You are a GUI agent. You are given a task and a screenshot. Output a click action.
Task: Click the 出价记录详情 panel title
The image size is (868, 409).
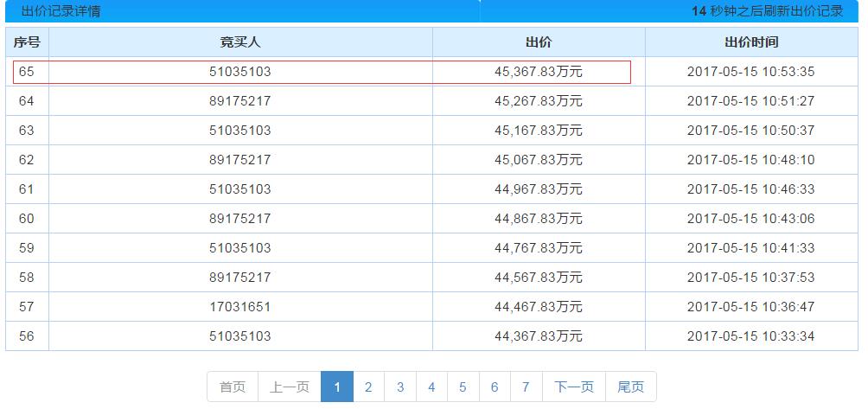point(61,11)
